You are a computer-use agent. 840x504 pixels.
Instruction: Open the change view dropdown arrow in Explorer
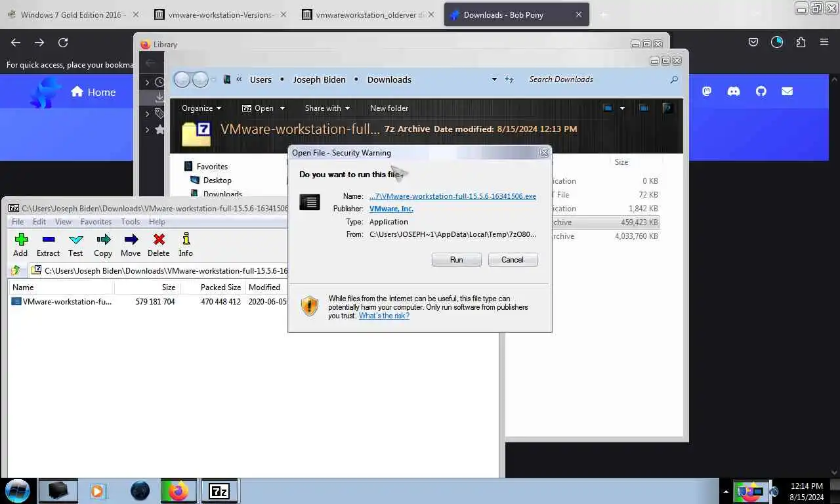coord(622,108)
